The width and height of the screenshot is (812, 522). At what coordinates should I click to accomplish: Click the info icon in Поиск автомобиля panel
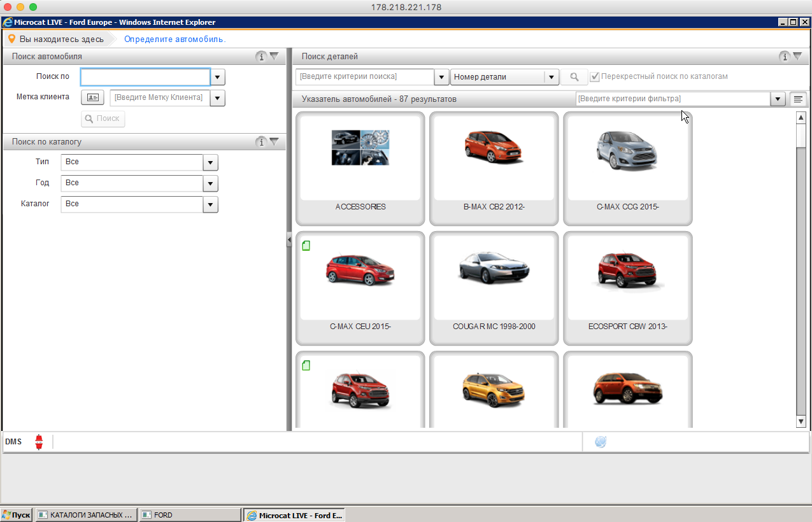[x=261, y=57]
